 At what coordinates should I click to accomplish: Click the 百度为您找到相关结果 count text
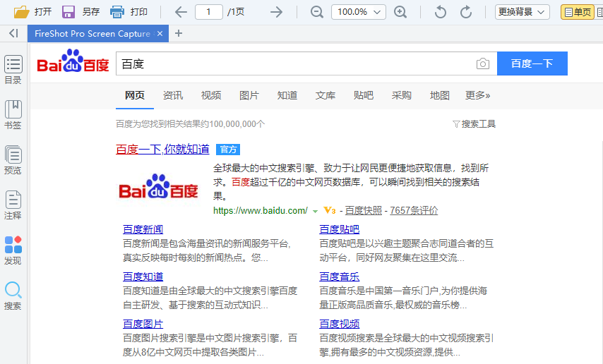point(191,124)
